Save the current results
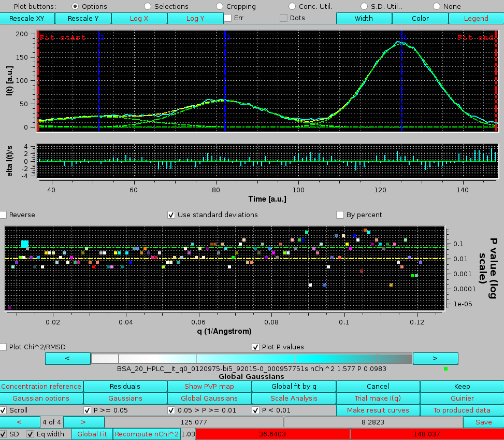 coord(483,422)
